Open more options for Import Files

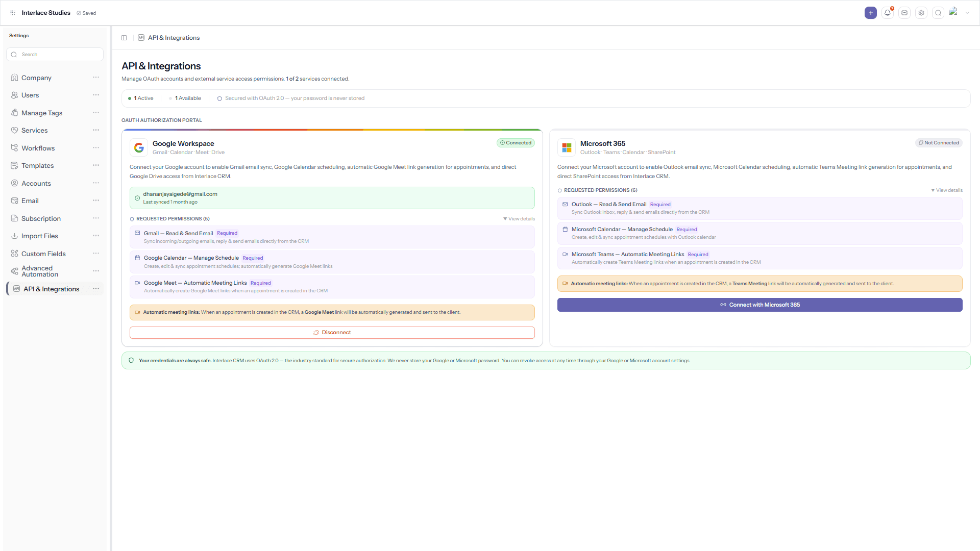[96, 236]
